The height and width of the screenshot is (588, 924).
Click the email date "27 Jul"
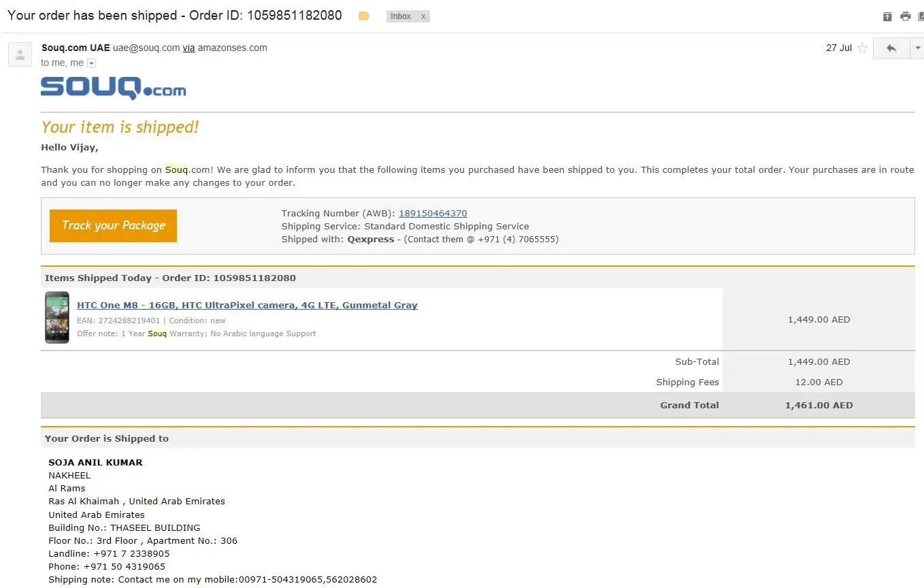tap(839, 48)
